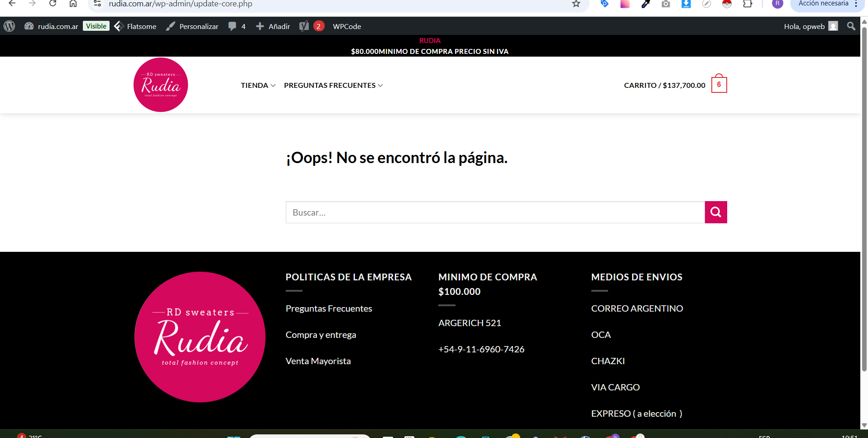Bookmark page with the star icon
The width and height of the screenshot is (868, 438).
tap(576, 4)
